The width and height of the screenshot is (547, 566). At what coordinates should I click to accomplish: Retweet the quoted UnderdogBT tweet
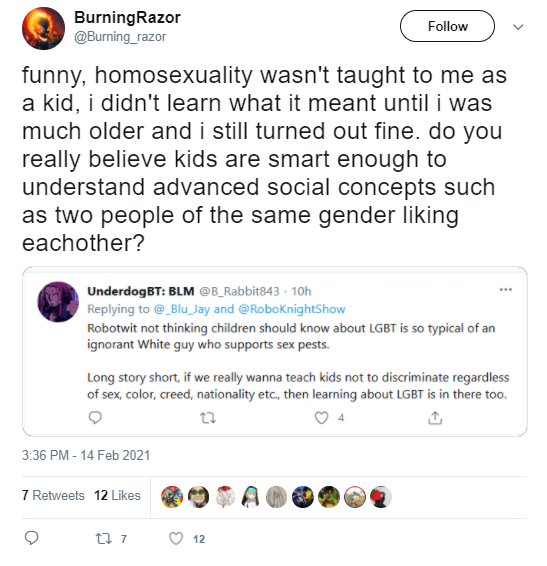pyautogui.click(x=208, y=418)
